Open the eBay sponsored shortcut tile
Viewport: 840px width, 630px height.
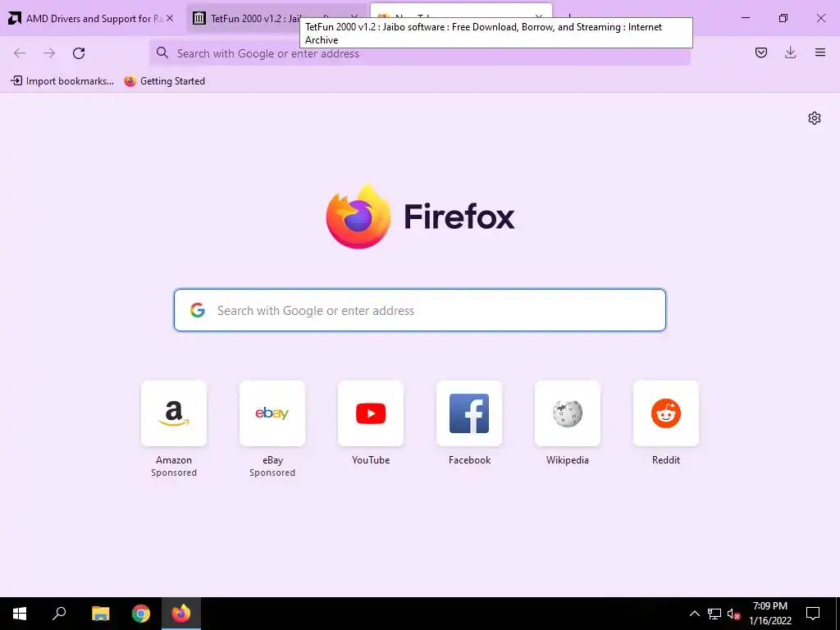coord(272,413)
